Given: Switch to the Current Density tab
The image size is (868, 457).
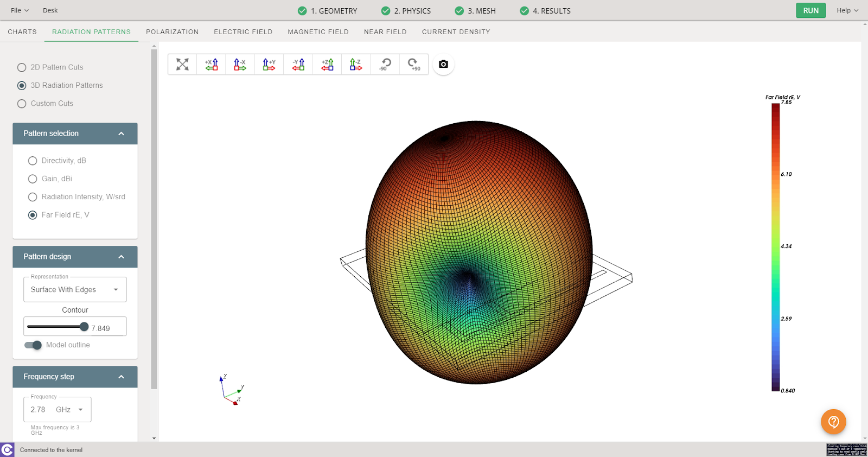Looking at the screenshot, I should point(456,31).
